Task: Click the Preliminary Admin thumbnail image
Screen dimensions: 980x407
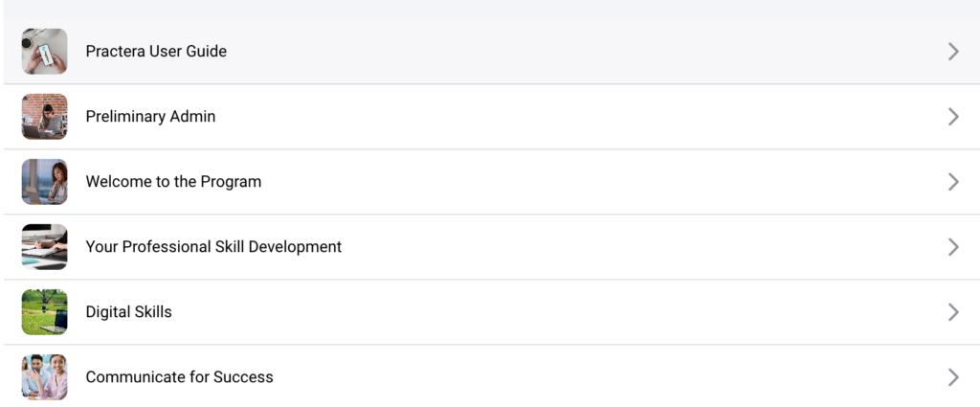Action: tap(44, 117)
